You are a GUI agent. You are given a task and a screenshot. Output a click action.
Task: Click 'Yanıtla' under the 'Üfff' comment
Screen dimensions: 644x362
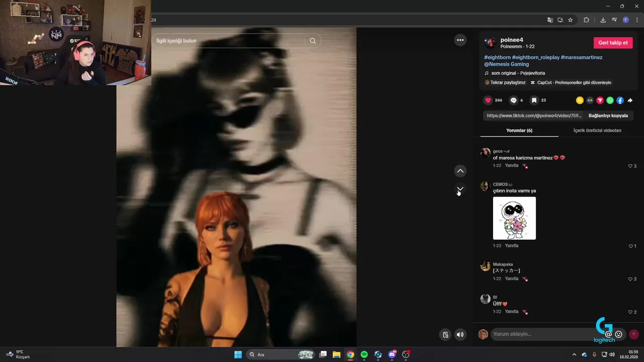[512, 312]
